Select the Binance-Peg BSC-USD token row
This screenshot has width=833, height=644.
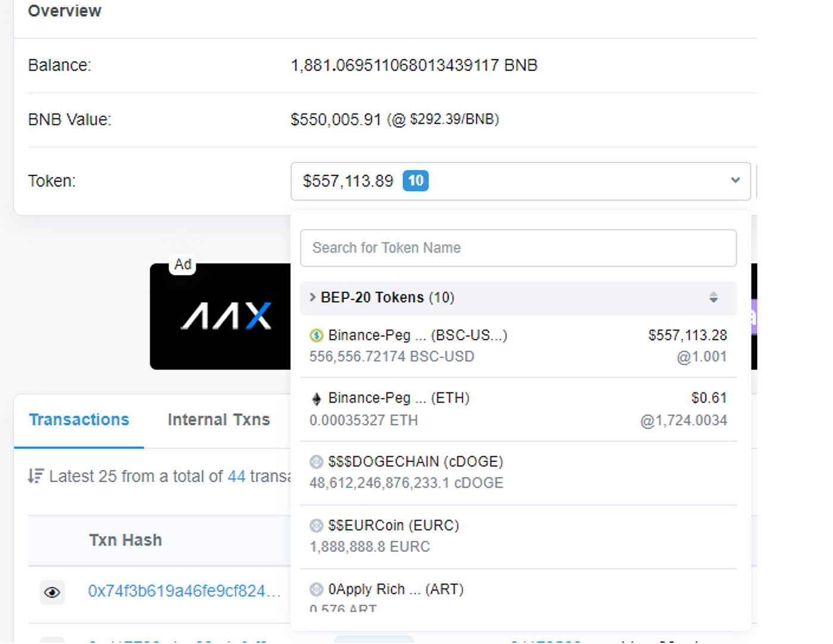click(518, 346)
